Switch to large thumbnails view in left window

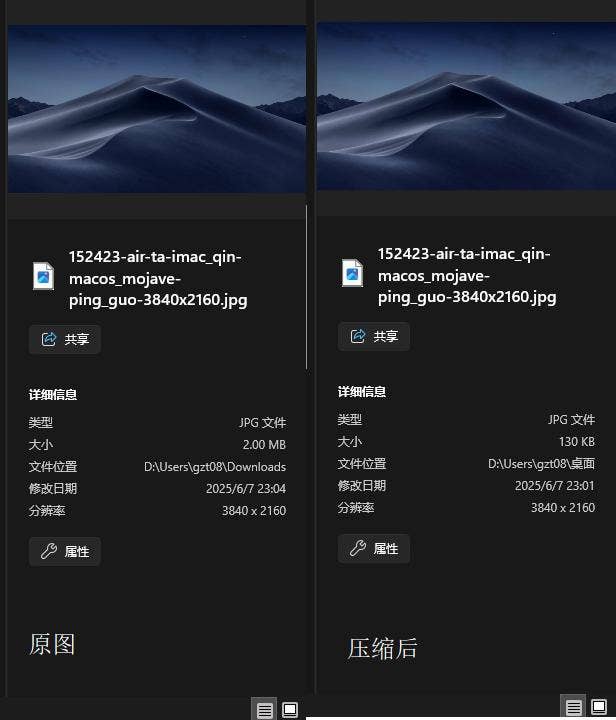coord(290,710)
